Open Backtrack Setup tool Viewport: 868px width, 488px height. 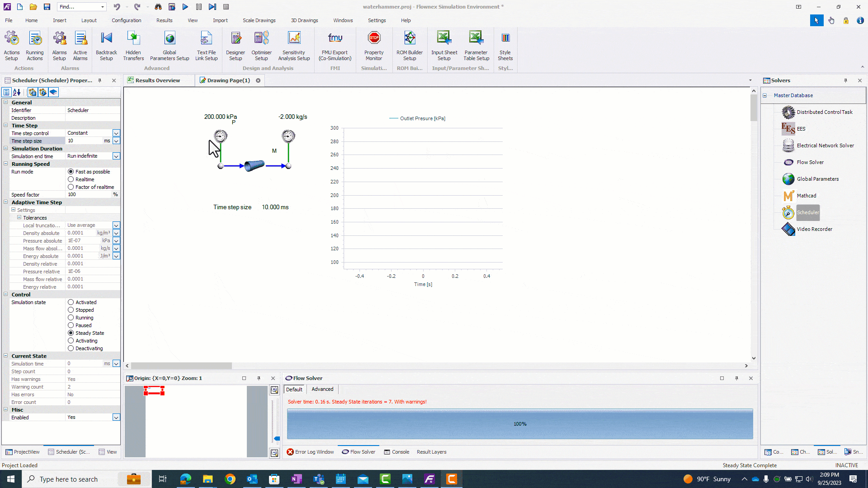pyautogui.click(x=106, y=46)
